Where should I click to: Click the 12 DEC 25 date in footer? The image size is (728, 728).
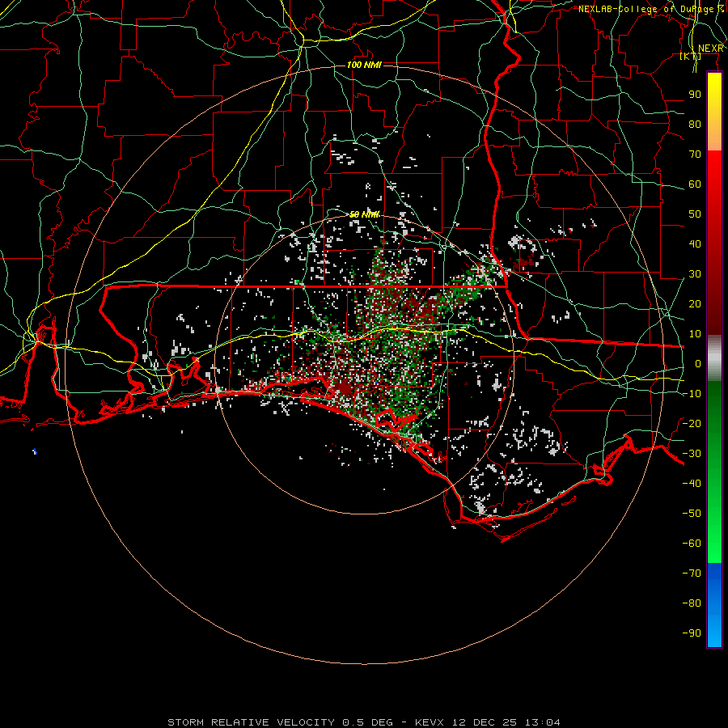(485, 722)
